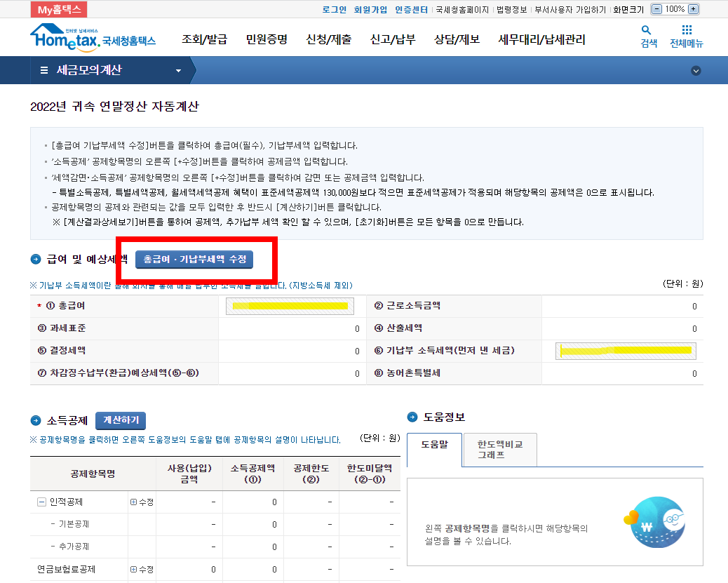Screen dimensions: 728x583
Task: Click the Hometax logo
Action: (93, 37)
